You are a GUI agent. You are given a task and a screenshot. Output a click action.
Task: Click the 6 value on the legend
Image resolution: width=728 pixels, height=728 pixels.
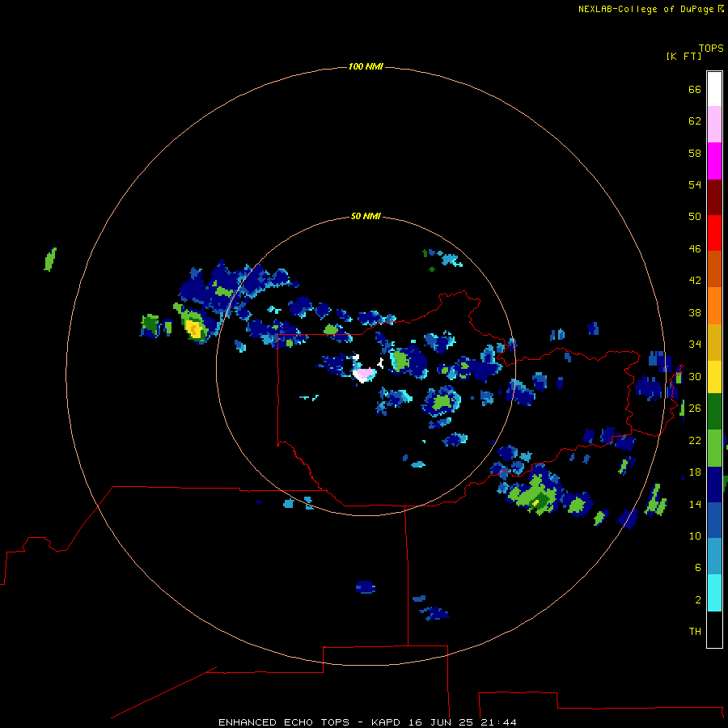point(698,568)
